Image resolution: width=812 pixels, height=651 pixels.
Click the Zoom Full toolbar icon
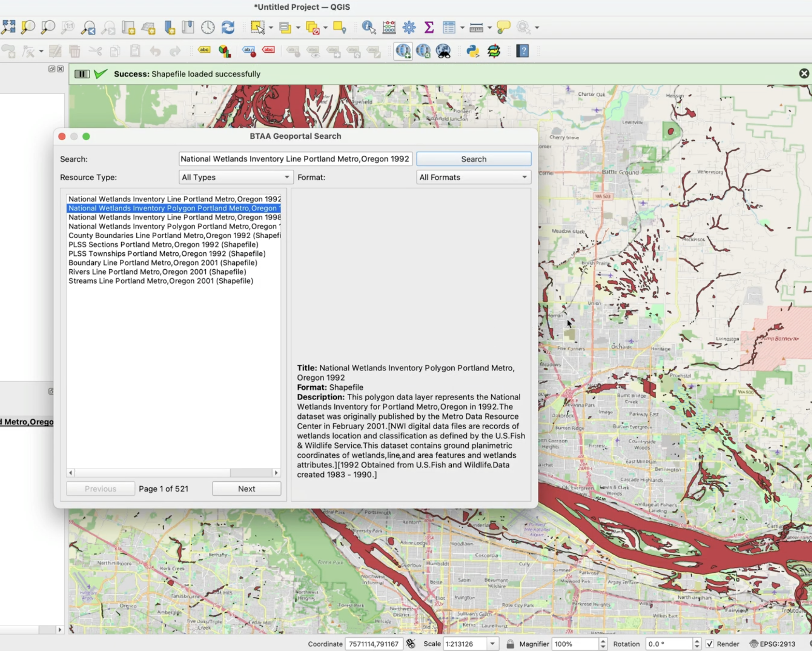click(x=8, y=27)
